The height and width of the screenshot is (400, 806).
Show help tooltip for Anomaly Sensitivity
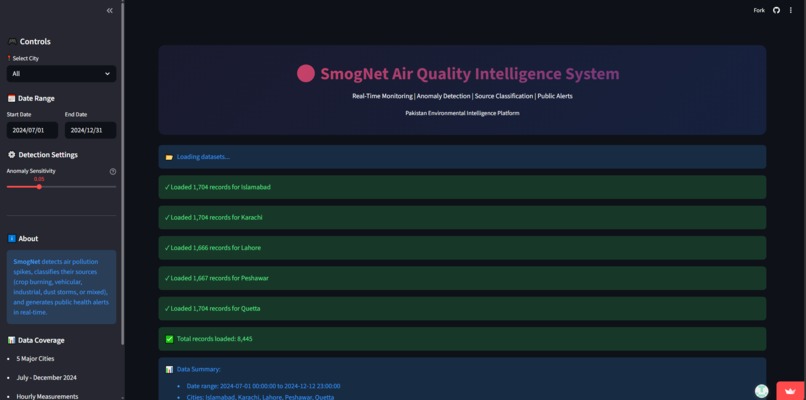click(x=113, y=171)
